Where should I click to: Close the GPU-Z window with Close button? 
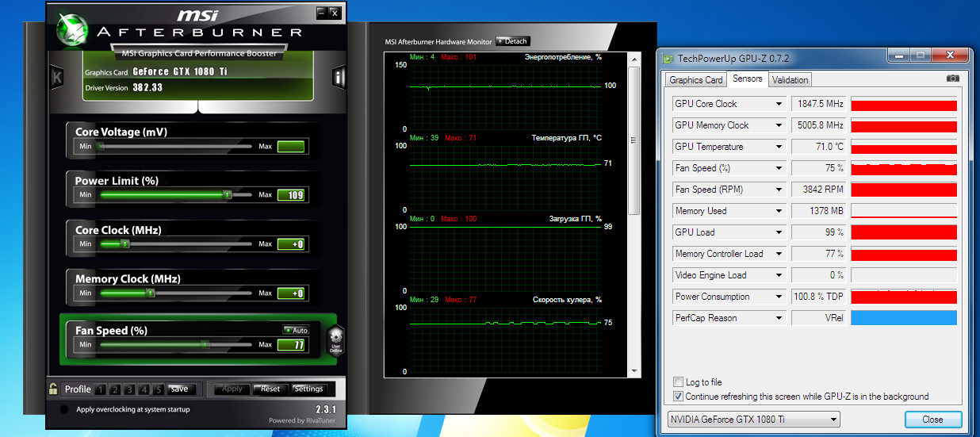point(932,420)
